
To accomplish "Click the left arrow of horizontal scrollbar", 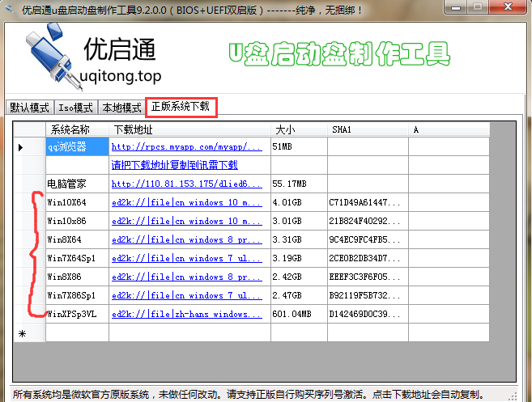I will (x=20, y=373).
